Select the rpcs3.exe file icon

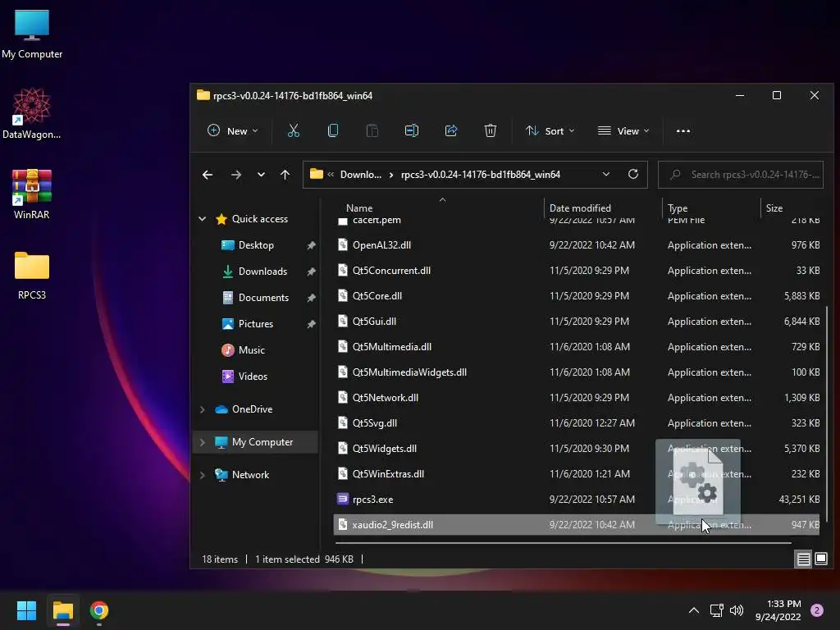(342, 500)
